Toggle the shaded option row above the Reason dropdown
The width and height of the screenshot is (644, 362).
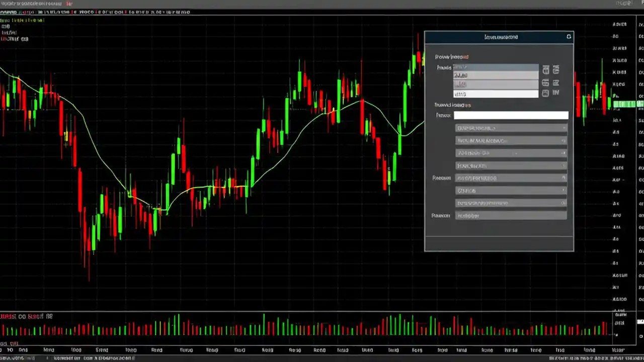(x=511, y=165)
